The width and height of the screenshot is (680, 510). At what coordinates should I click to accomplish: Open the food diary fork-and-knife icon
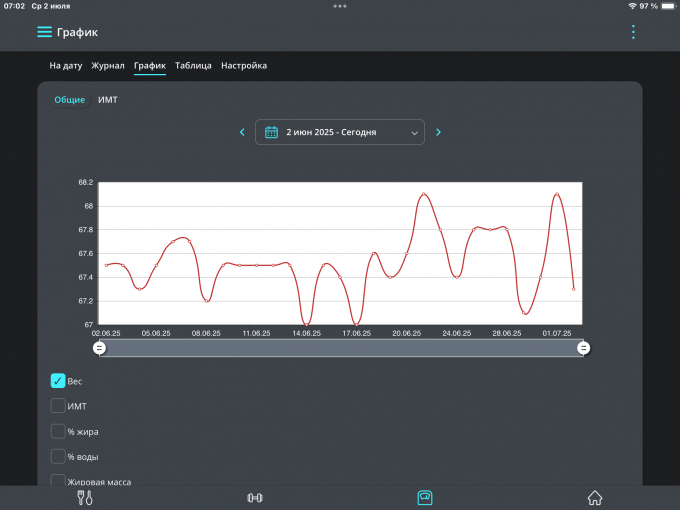[85, 497]
